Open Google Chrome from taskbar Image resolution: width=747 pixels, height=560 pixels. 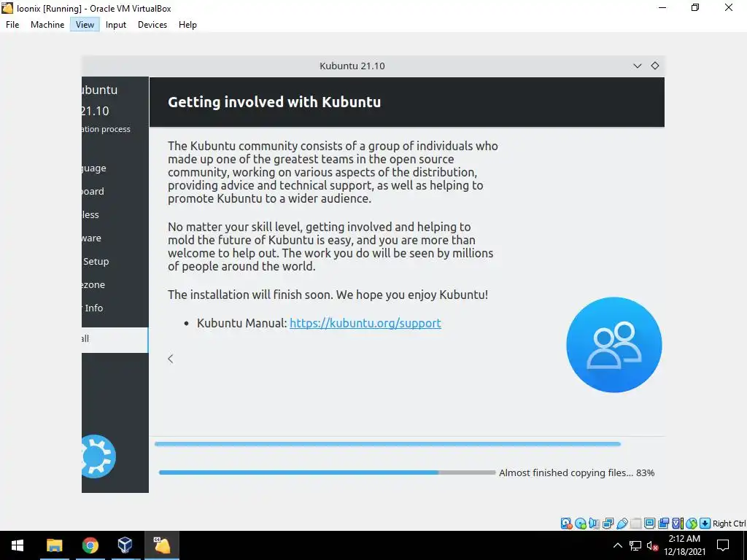(x=90, y=545)
